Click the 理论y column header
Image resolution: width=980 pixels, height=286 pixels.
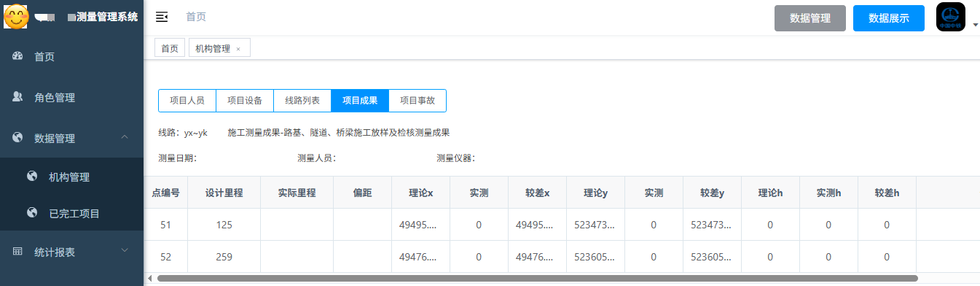pyautogui.click(x=595, y=193)
